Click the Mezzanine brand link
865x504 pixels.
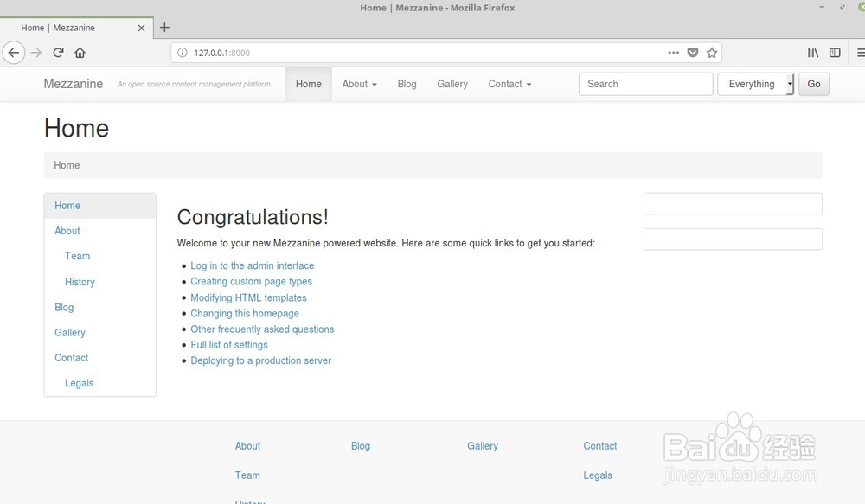[74, 84]
